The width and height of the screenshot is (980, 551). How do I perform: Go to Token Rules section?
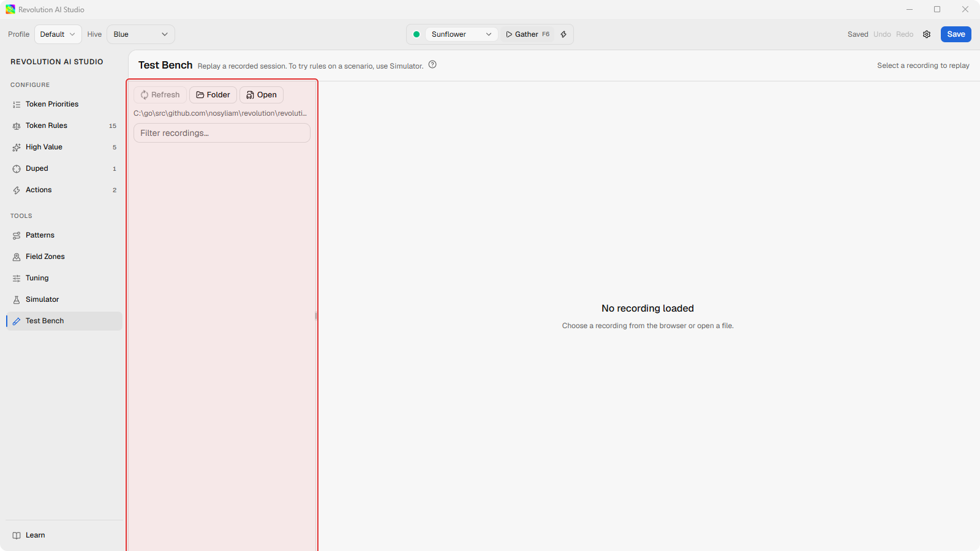(x=64, y=126)
